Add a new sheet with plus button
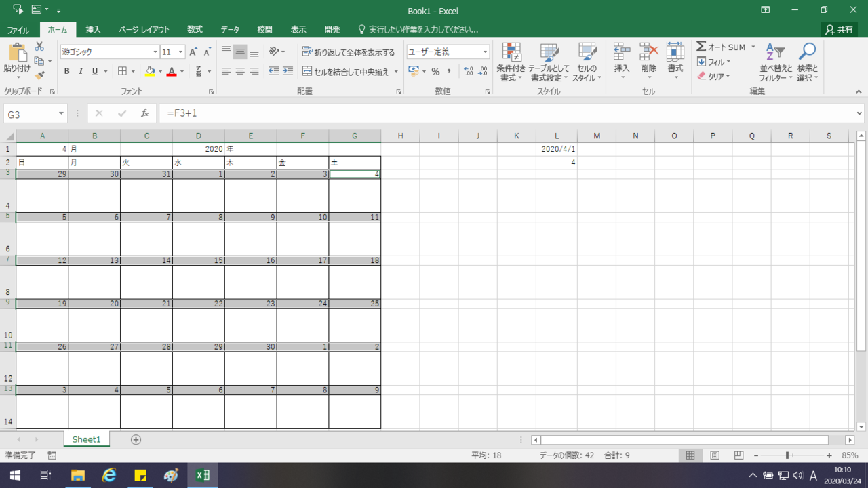868x488 pixels. click(x=136, y=439)
